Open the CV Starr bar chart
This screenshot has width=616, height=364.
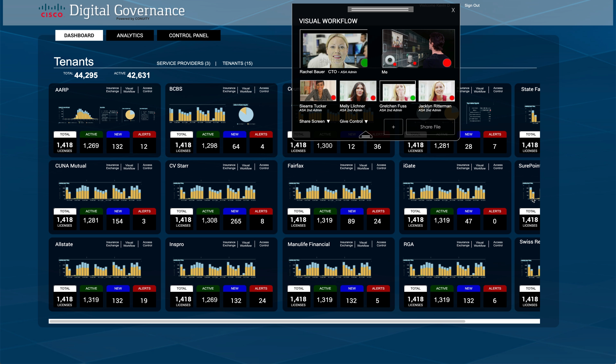214,191
